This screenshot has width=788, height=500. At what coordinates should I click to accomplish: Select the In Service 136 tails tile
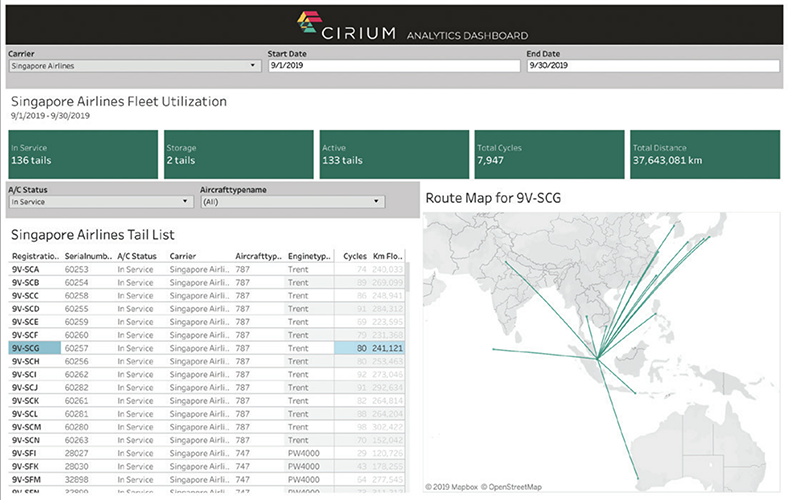tap(83, 154)
